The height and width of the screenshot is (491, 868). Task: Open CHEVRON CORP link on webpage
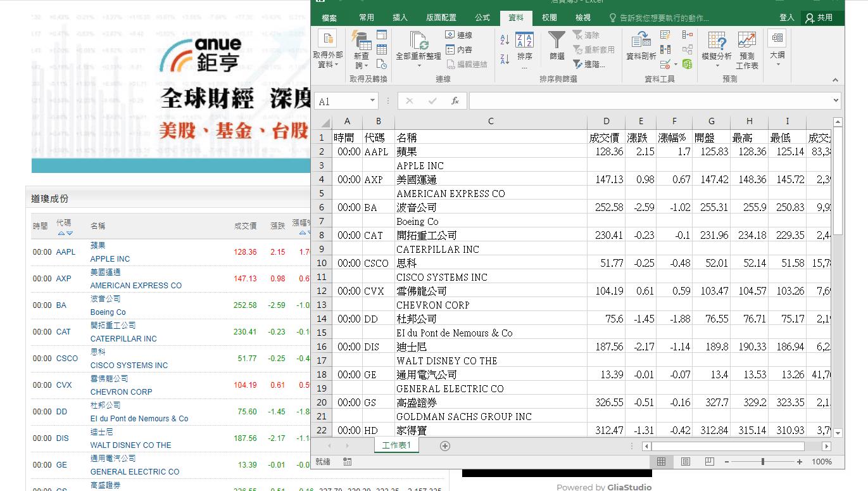pyautogui.click(x=122, y=392)
